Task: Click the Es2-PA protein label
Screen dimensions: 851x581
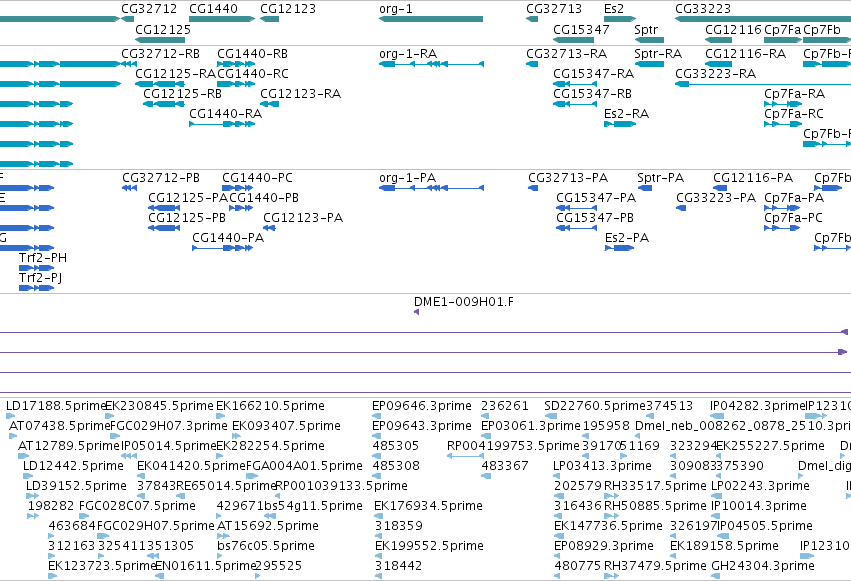Action: pos(627,238)
